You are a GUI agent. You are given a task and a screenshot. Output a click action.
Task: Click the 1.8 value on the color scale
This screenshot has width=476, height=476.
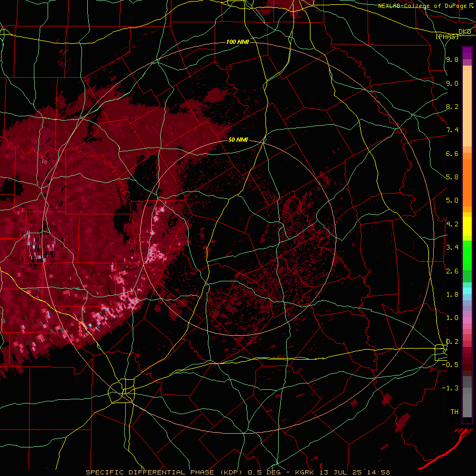pos(452,295)
